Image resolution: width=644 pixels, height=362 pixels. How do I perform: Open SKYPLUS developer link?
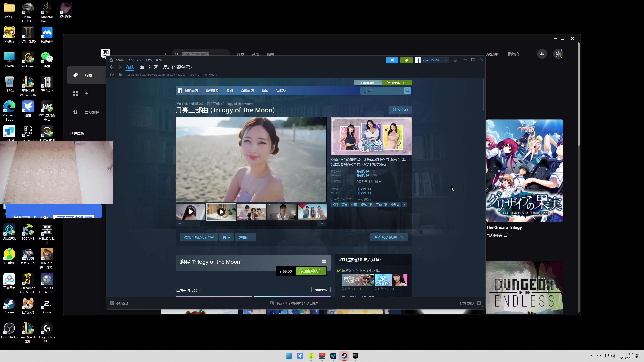[364, 189]
